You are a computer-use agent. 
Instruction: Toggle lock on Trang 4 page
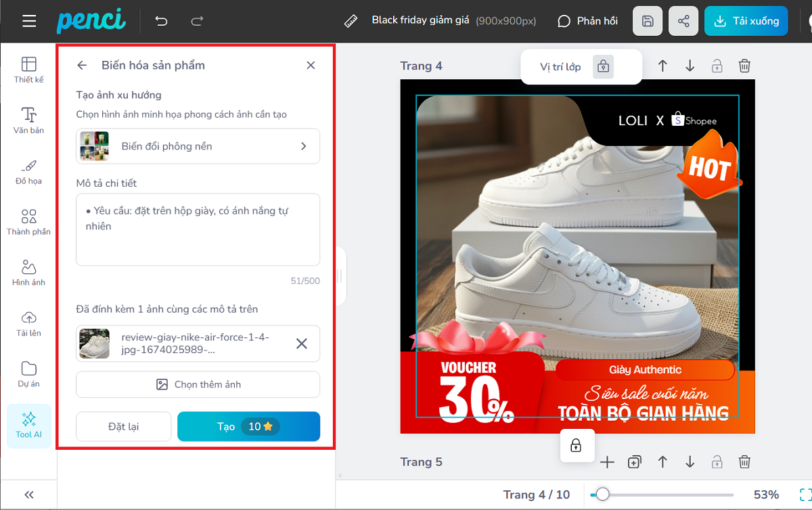(717, 66)
